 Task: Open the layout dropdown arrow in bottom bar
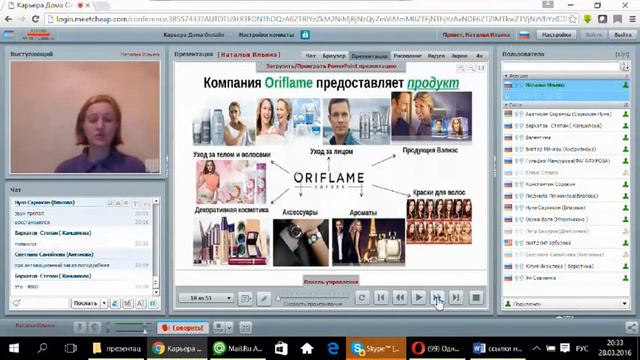tap(229, 327)
